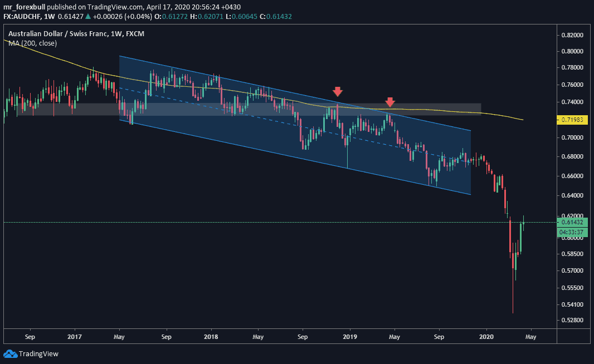Click the 2019 label on time axis
The height and width of the screenshot is (364, 594).
coord(349,337)
